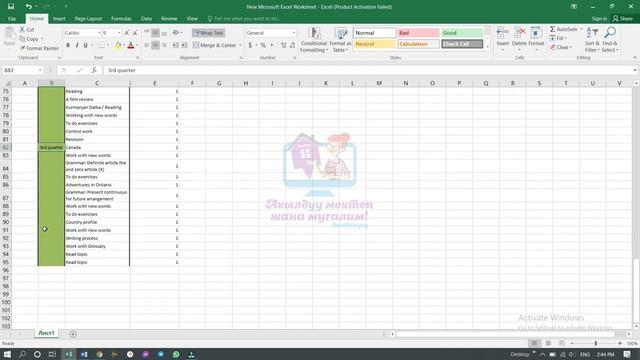
Task: Toggle Wrap Text
Action: tap(209, 33)
